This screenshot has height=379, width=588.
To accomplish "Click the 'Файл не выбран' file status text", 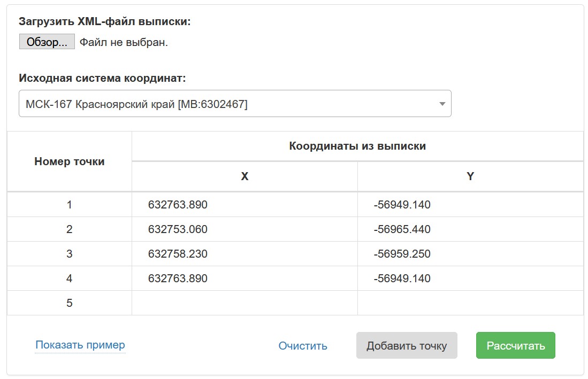I will pos(124,41).
